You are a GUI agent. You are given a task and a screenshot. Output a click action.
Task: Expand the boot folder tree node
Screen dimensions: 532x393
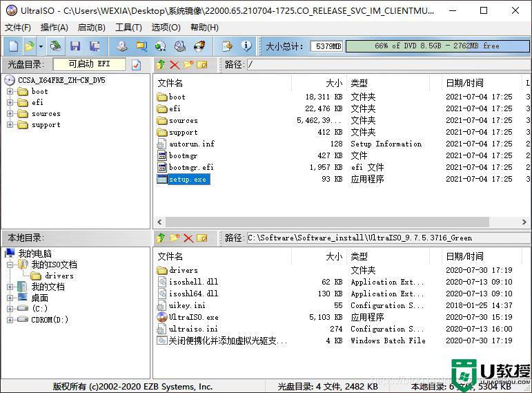10,91
